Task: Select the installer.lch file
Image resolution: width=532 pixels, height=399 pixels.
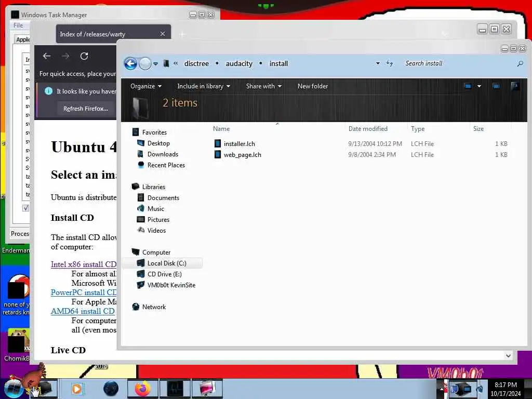Action: click(x=239, y=144)
